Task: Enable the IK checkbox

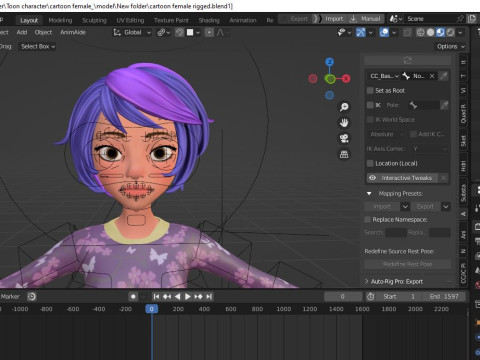Action: click(370, 105)
